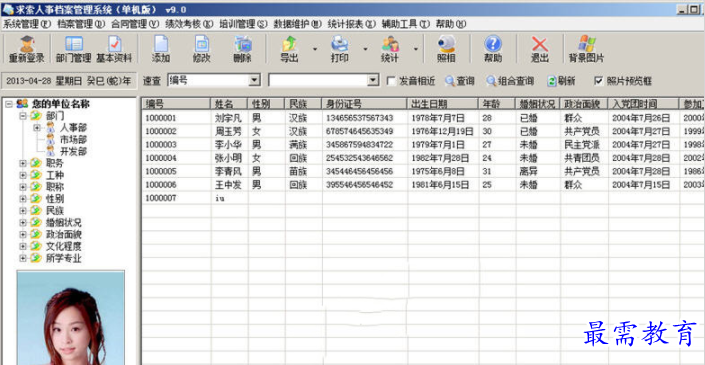This screenshot has height=365, width=705.
Task: Click the 查询 magnifier button
Action: tap(460, 81)
